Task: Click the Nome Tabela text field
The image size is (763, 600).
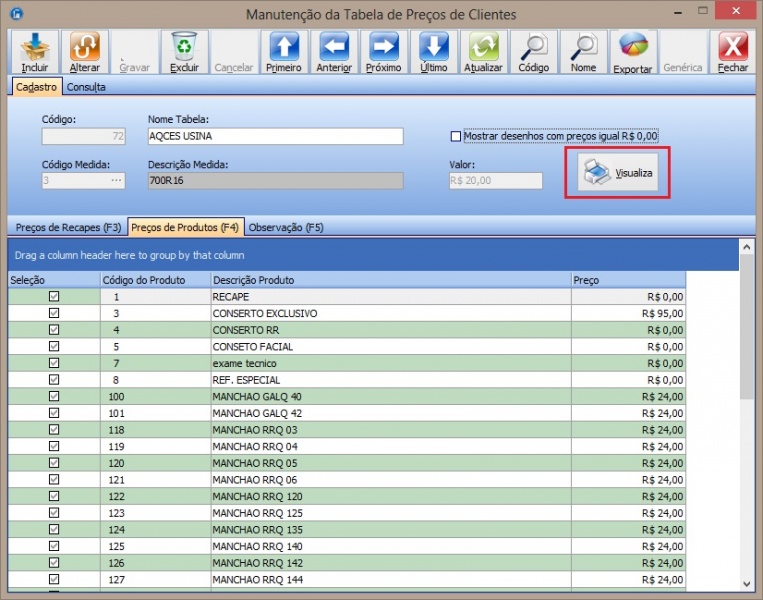Action: coord(274,137)
